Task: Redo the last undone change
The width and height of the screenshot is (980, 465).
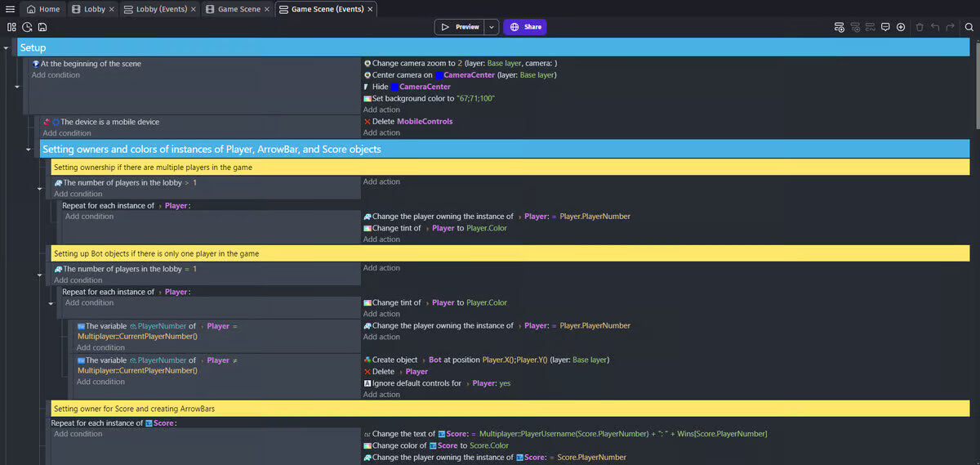Action: (x=950, y=27)
